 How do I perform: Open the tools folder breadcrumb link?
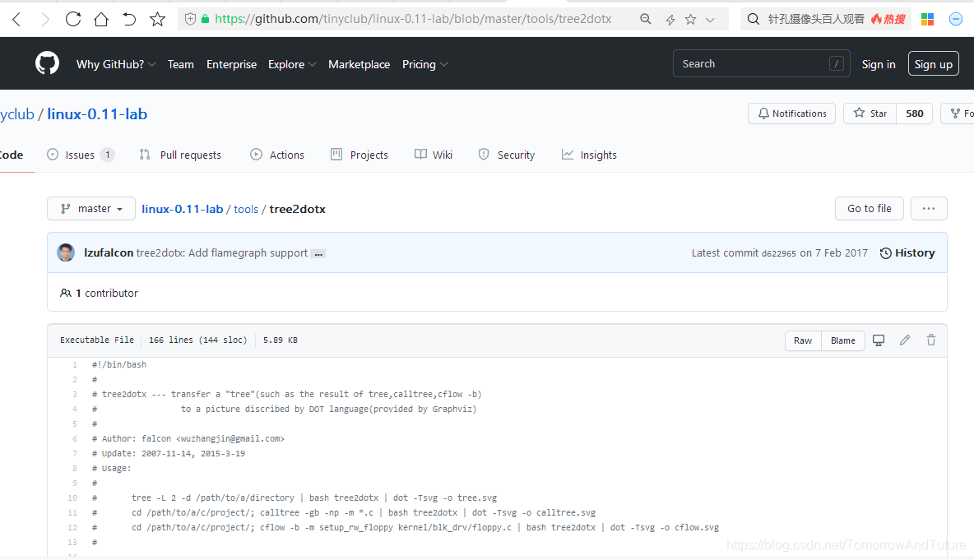246,209
